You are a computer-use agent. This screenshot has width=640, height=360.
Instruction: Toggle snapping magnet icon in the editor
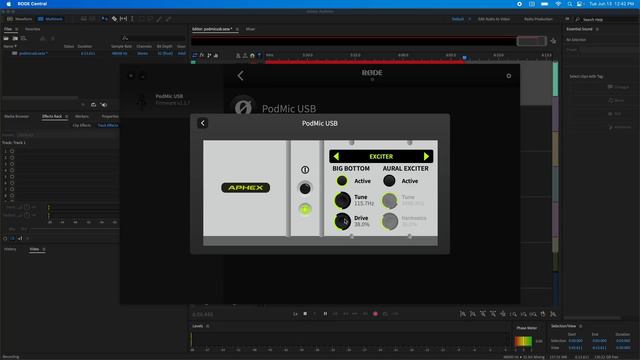coord(252,55)
